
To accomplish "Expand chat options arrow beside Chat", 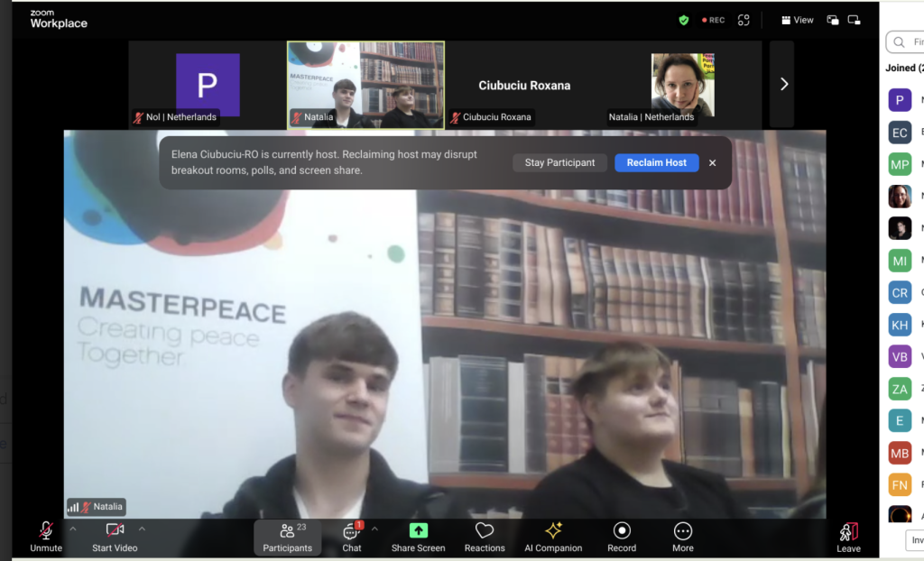I will point(374,529).
